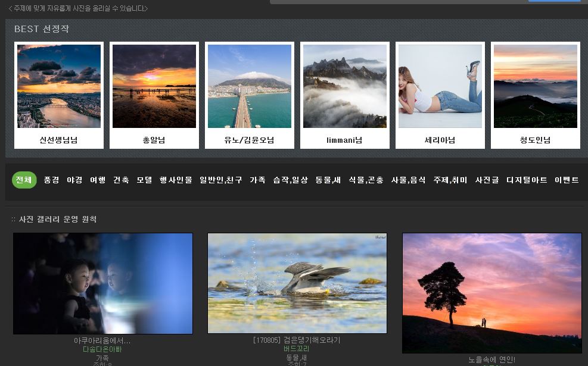Select the 전체 category tab
This screenshot has height=366, width=588.
coord(24,180)
